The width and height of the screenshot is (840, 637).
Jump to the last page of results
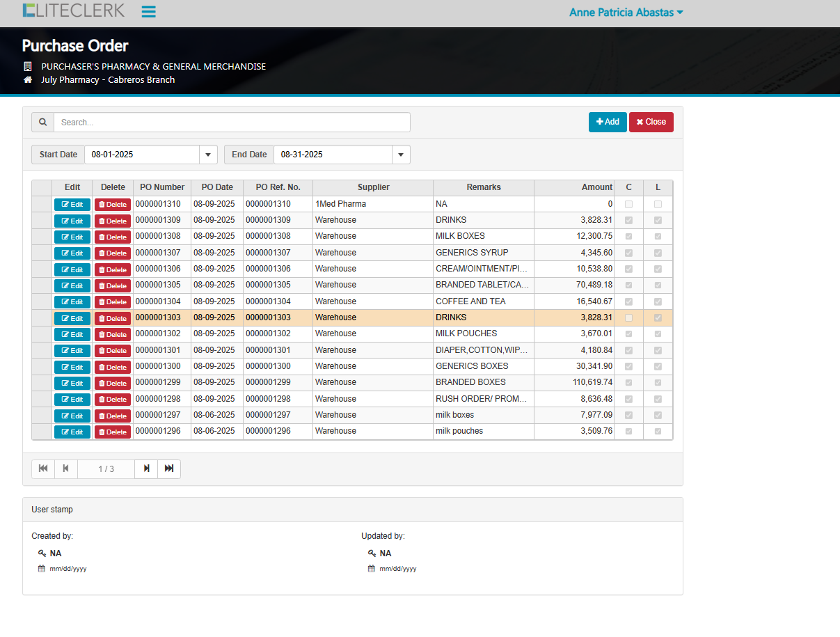(169, 469)
